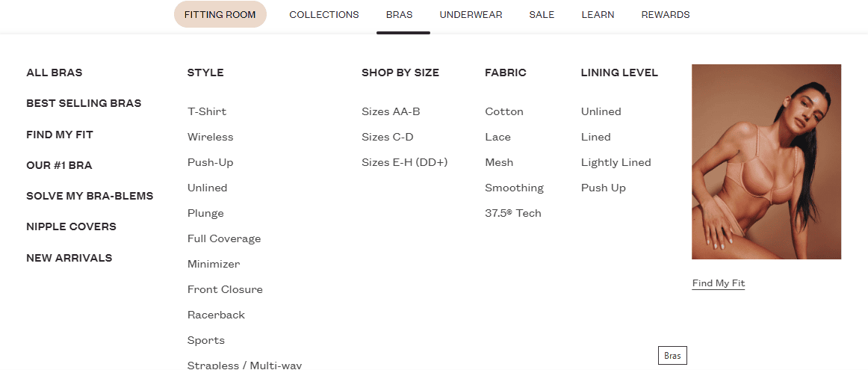The height and width of the screenshot is (370, 868).
Task: Open the Learn menu
Action: click(x=598, y=15)
